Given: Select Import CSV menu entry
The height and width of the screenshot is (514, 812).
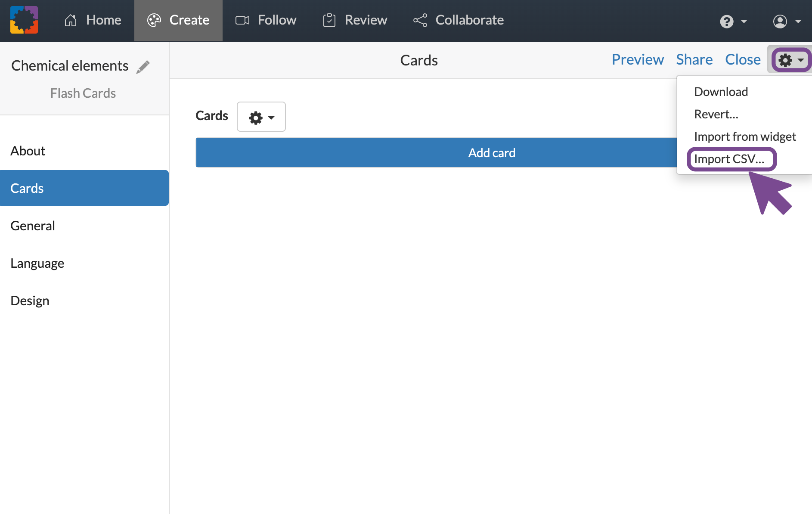Looking at the screenshot, I should (x=731, y=158).
